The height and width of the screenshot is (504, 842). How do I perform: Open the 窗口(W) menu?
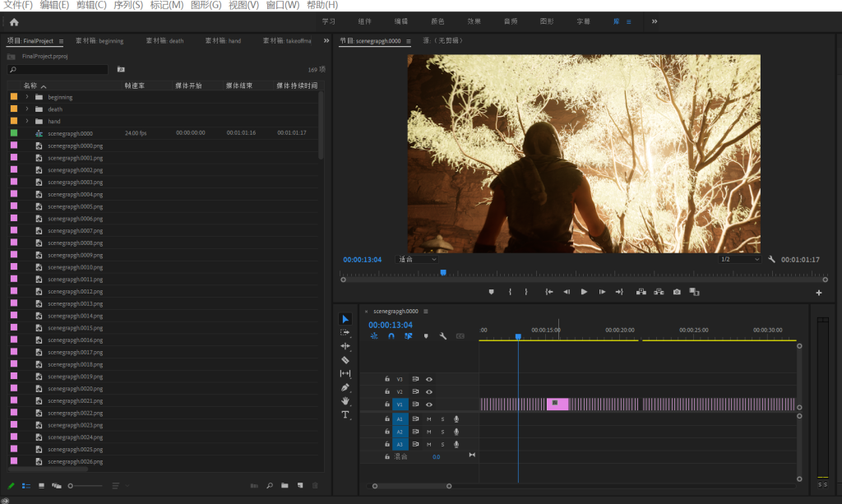point(283,5)
